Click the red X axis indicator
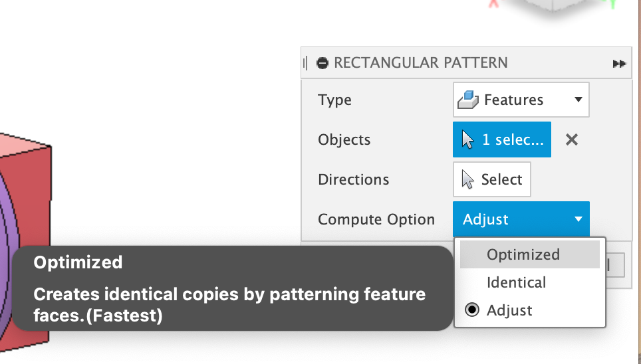 point(493,3)
